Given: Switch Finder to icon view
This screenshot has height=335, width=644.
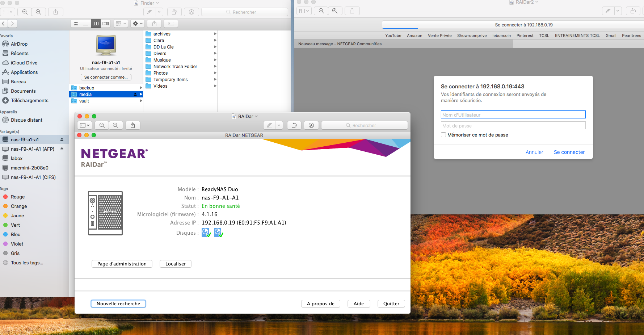Looking at the screenshot, I should (x=76, y=24).
